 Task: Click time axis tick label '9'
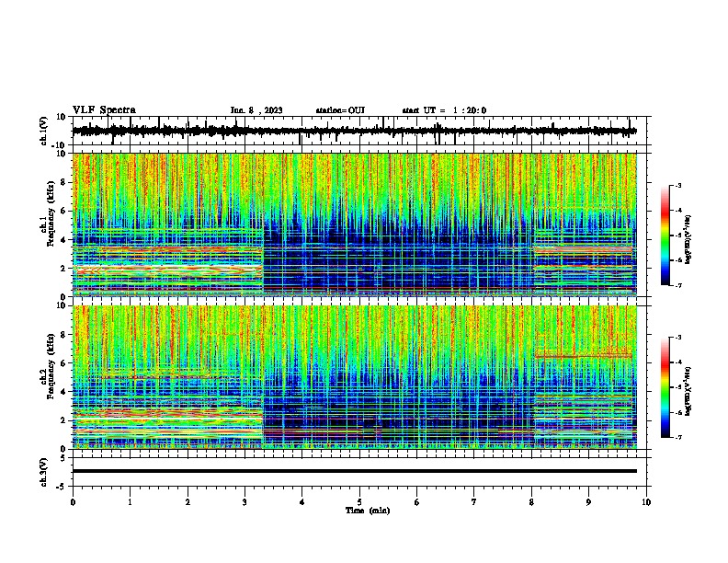588,502
